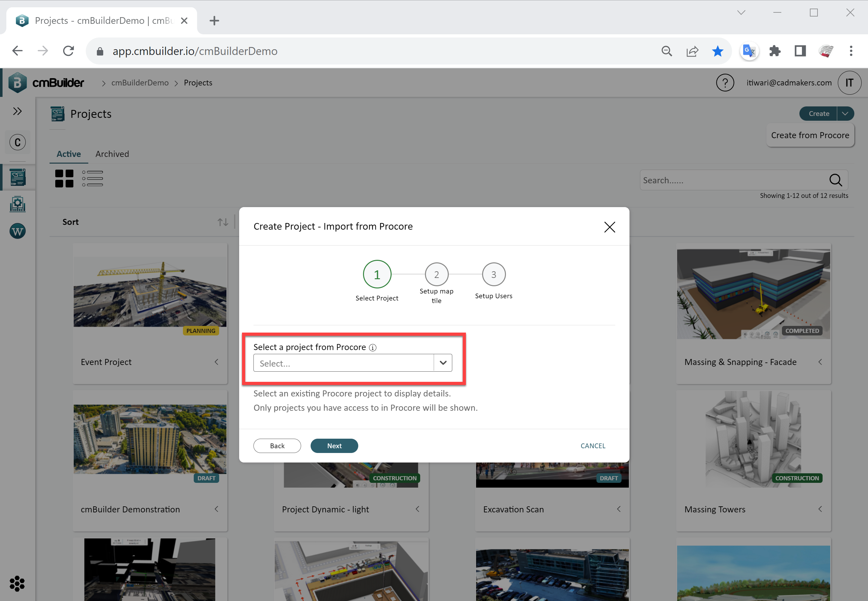Open the Projects sidebar icon

(x=17, y=177)
